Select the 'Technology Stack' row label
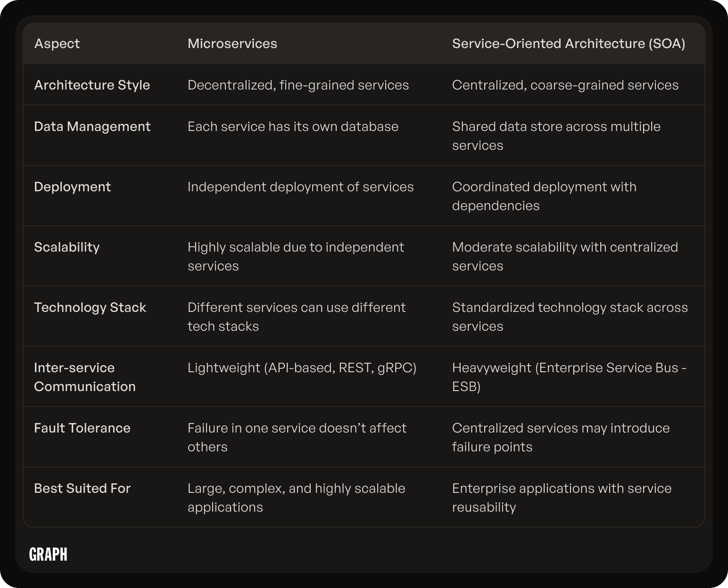This screenshot has height=588, width=728. pos(90,308)
